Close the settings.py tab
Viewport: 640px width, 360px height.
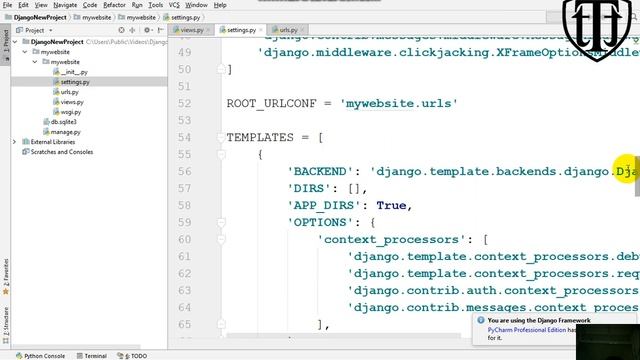click(261, 30)
